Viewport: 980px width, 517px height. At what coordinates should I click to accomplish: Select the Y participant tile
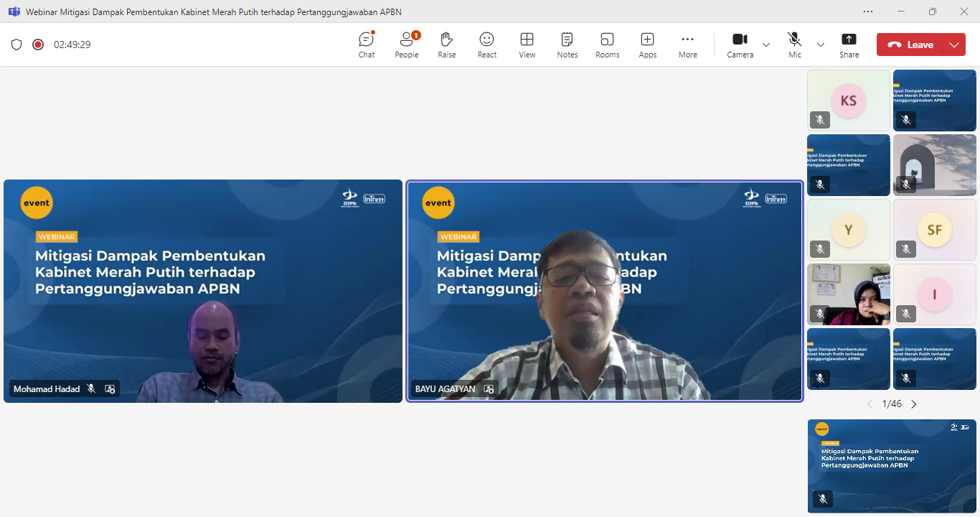click(849, 230)
